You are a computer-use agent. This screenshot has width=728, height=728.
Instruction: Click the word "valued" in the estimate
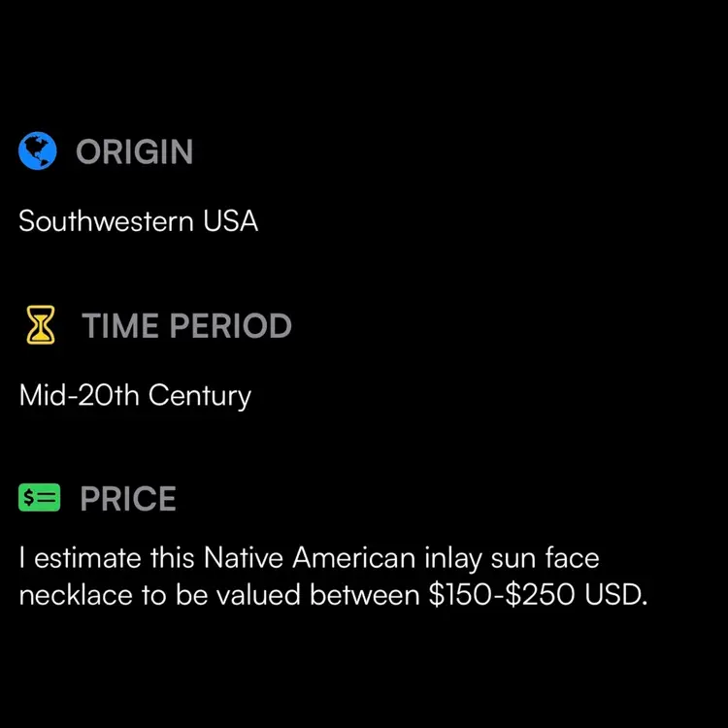pyautogui.click(x=254, y=595)
